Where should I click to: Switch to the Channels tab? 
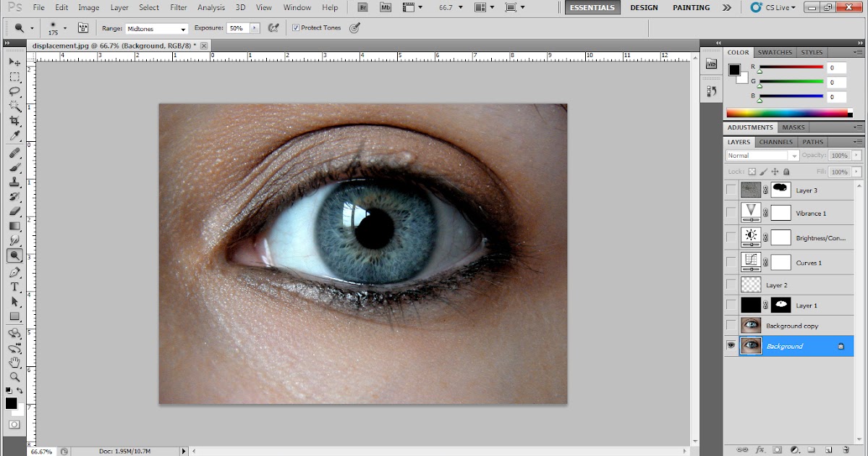pyautogui.click(x=776, y=142)
